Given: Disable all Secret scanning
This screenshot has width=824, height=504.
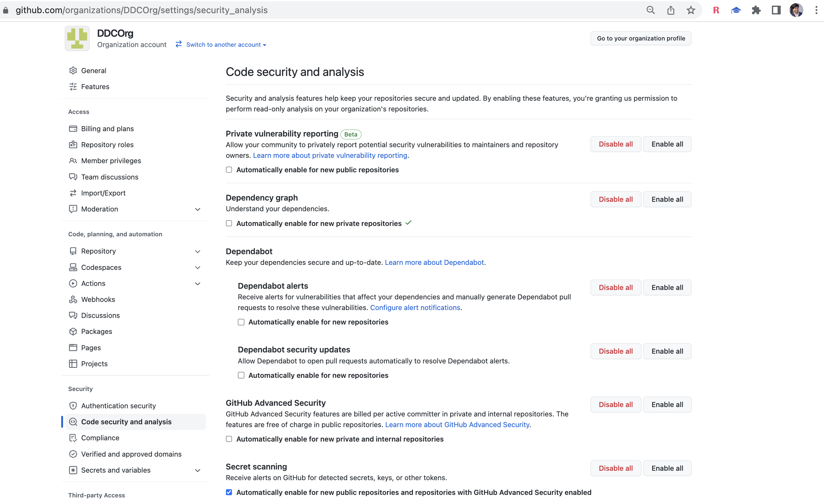Looking at the screenshot, I should pyautogui.click(x=616, y=468).
